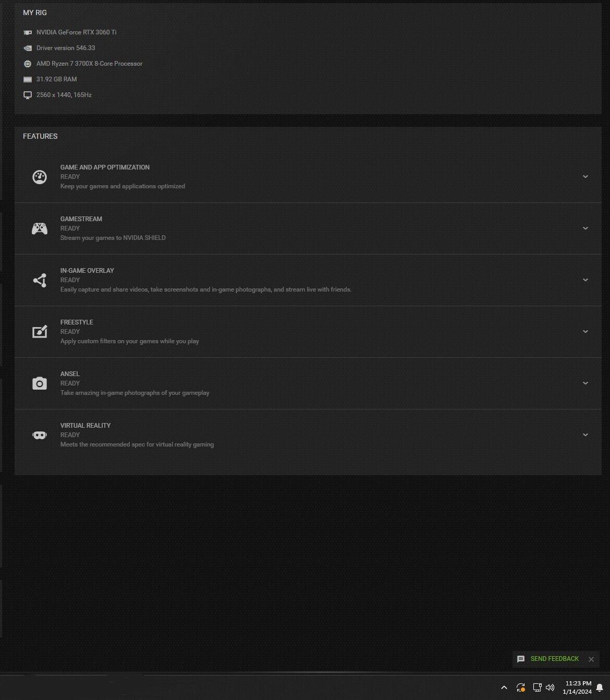Click the VIRTUAL REALITY title
This screenshot has height=700, width=610.
86,426
